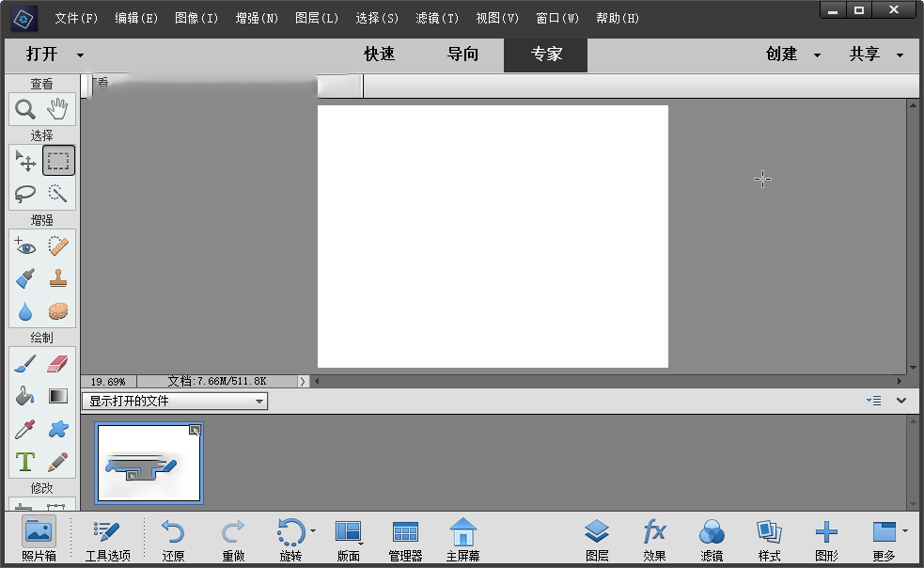The width and height of the screenshot is (924, 568).
Task: Select the Lasso tool
Action: (25, 193)
